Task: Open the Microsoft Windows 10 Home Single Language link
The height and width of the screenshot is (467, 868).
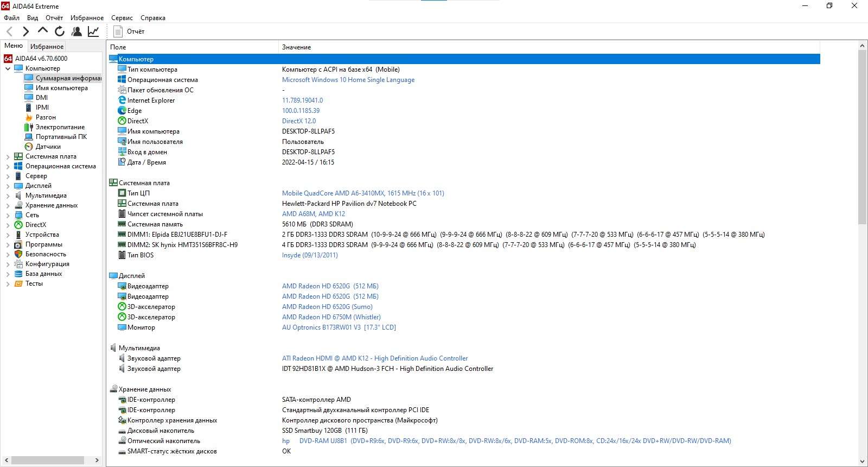Action: point(348,80)
